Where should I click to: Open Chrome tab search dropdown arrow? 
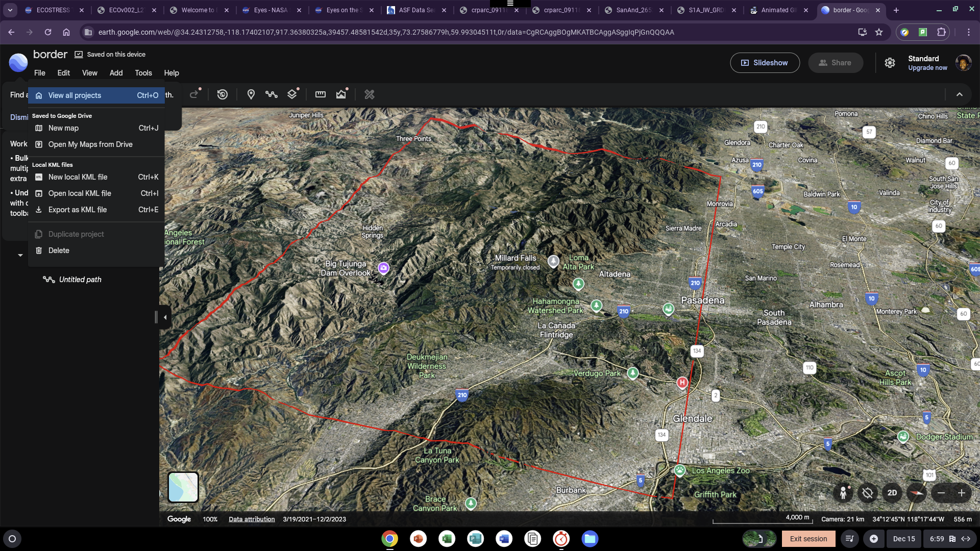[10, 10]
